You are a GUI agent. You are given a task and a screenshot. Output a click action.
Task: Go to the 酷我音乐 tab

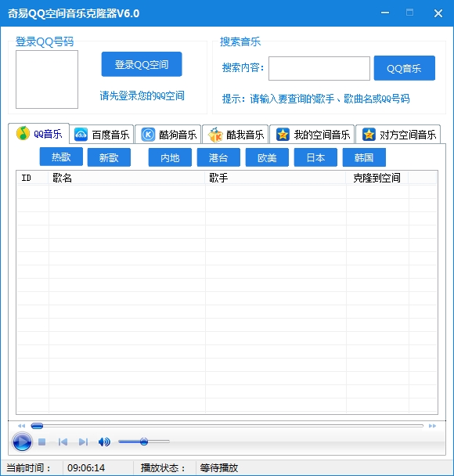point(236,135)
